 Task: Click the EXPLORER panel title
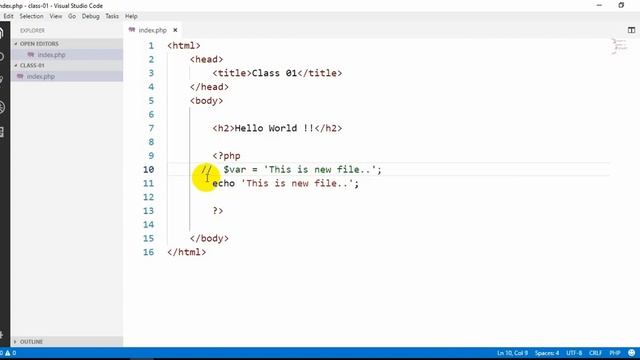point(32,31)
